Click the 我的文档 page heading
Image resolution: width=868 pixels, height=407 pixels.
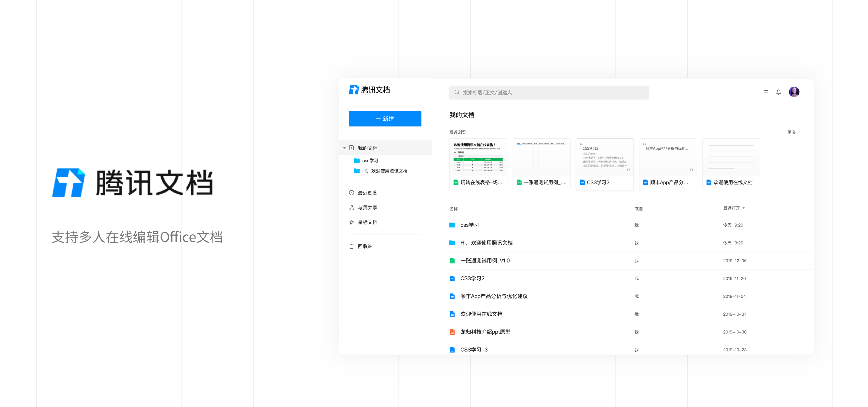pos(462,115)
